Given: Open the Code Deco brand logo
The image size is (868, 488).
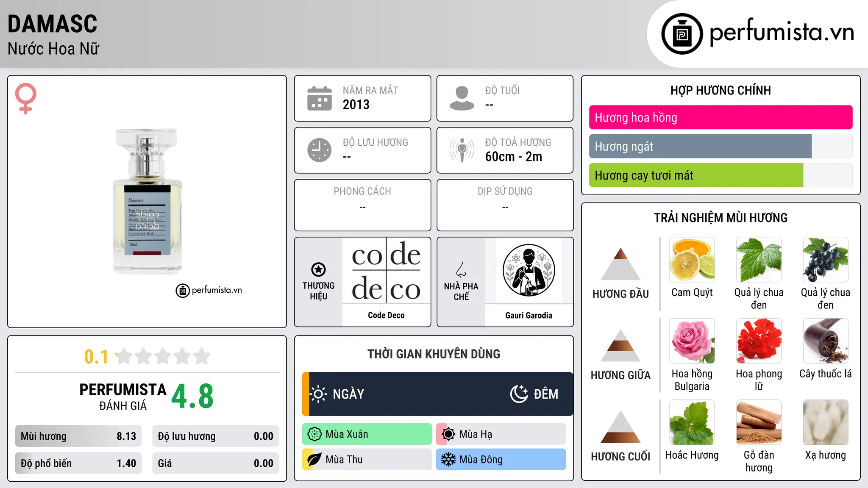Looking at the screenshot, I should (x=386, y=270).
